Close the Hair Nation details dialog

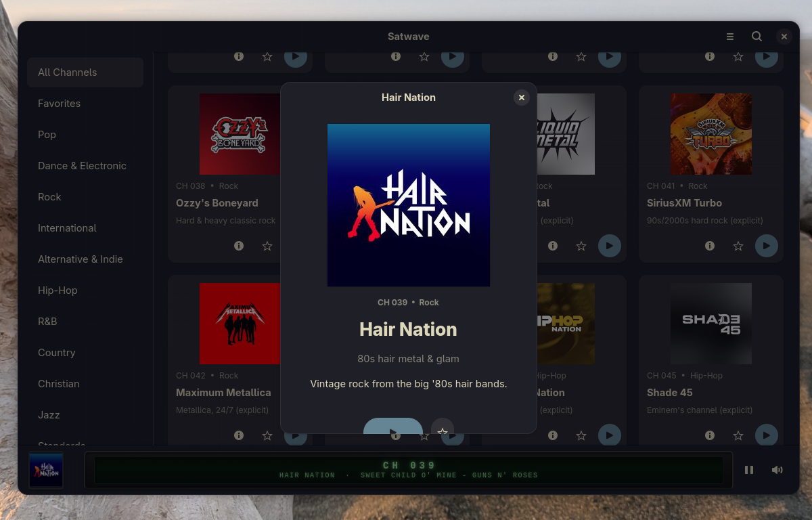[522, 97]
